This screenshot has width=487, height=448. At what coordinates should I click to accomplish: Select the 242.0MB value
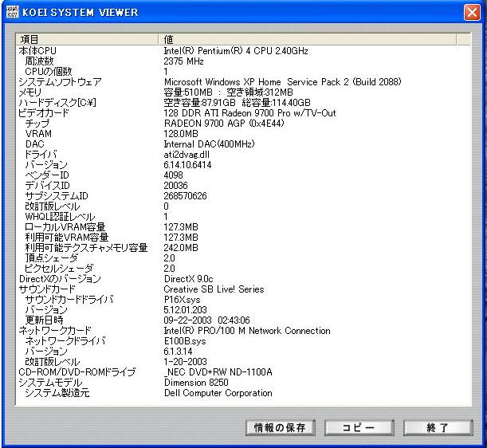coord(181,248)
